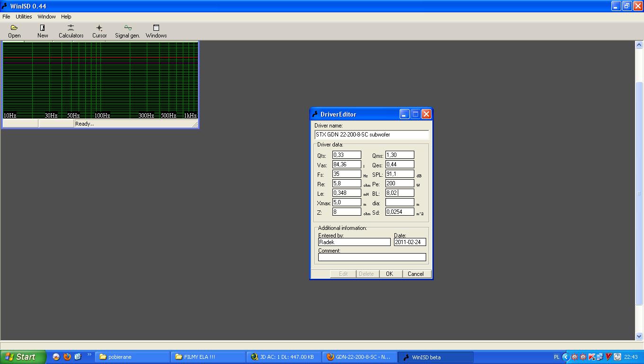Click the SPL value field
Image resolution: width=644 pixels, height=364 pixels.
[x=400, y=174]
